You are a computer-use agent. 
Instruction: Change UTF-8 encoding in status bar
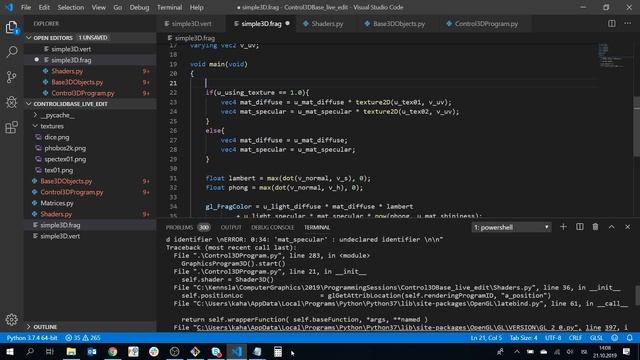553,338
